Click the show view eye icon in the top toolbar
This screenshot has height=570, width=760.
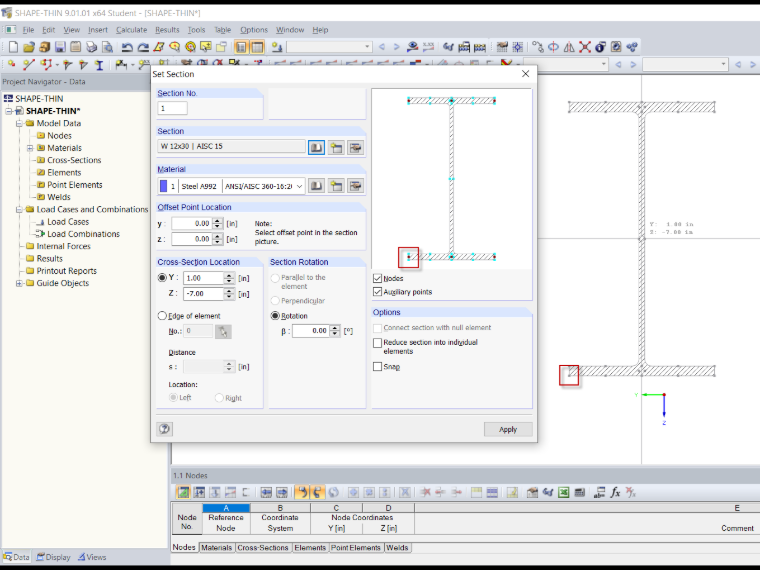412,47
